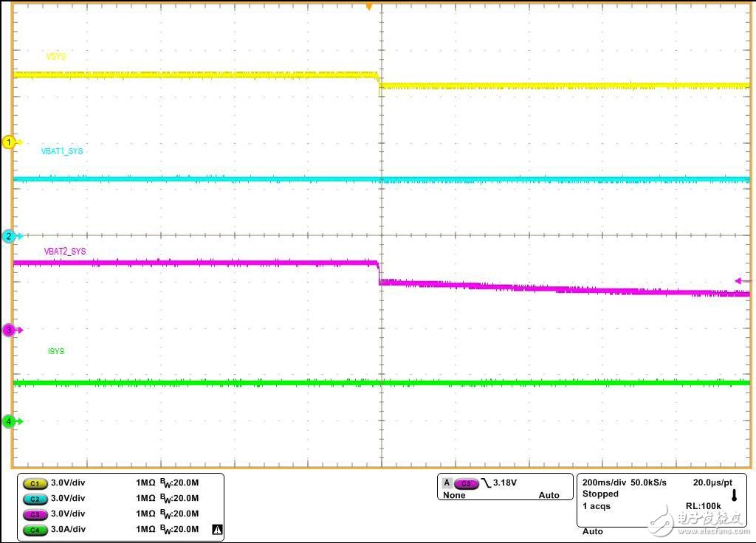Click the VBAT2_SYS waveform label
This screenshot has width=756, height=543.
tap(65, 252)
